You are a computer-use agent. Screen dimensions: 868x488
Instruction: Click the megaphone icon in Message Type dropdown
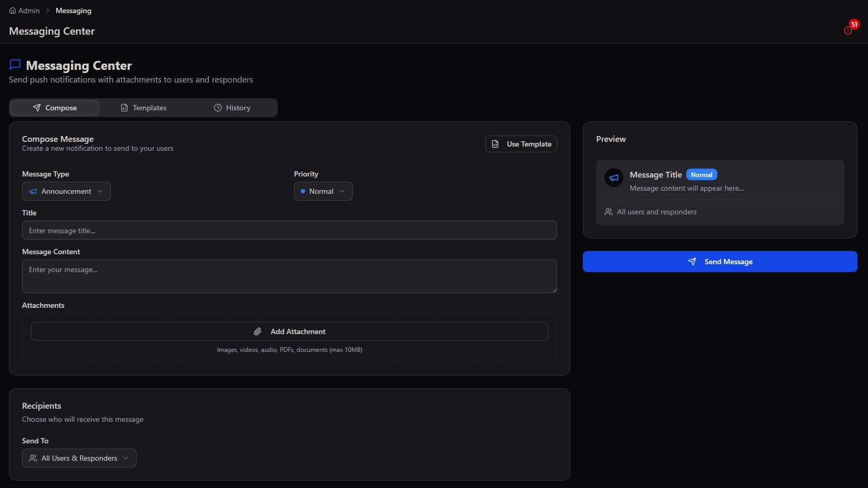tap(33, 191)
